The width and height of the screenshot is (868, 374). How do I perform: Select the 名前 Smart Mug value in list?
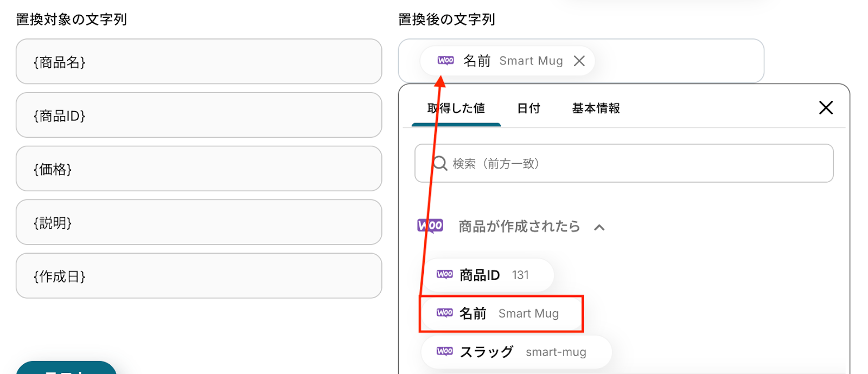[x=501, y=313]
